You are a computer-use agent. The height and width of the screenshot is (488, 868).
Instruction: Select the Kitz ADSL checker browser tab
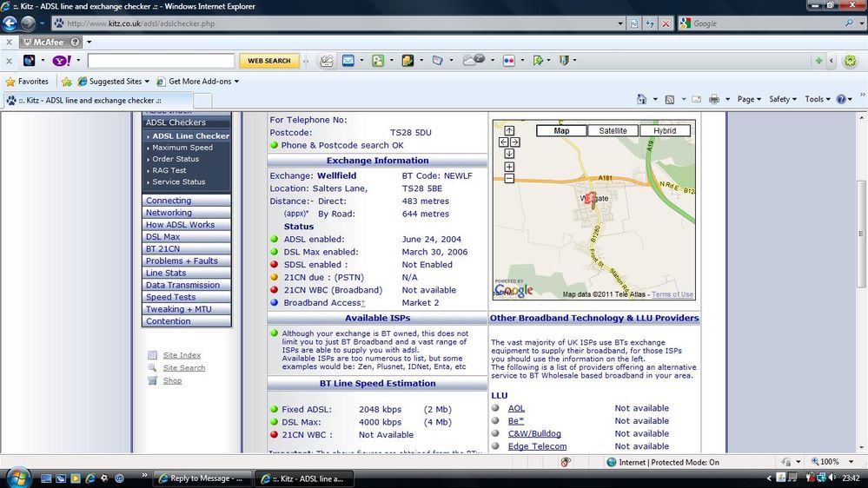[97, 100]
